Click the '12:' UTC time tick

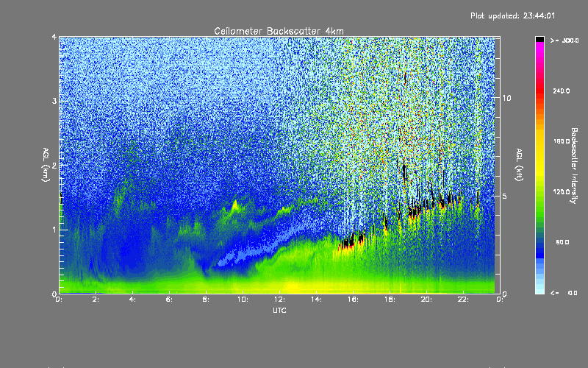click(x=279, y=300)
